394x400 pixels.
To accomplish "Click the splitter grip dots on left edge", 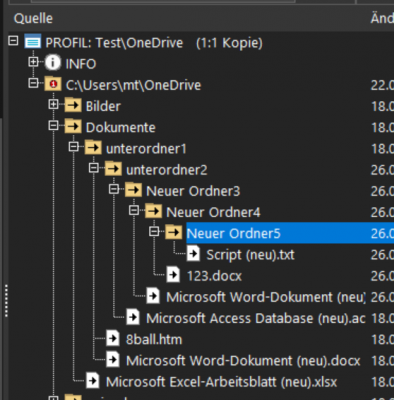I will [x=6, y=300].
